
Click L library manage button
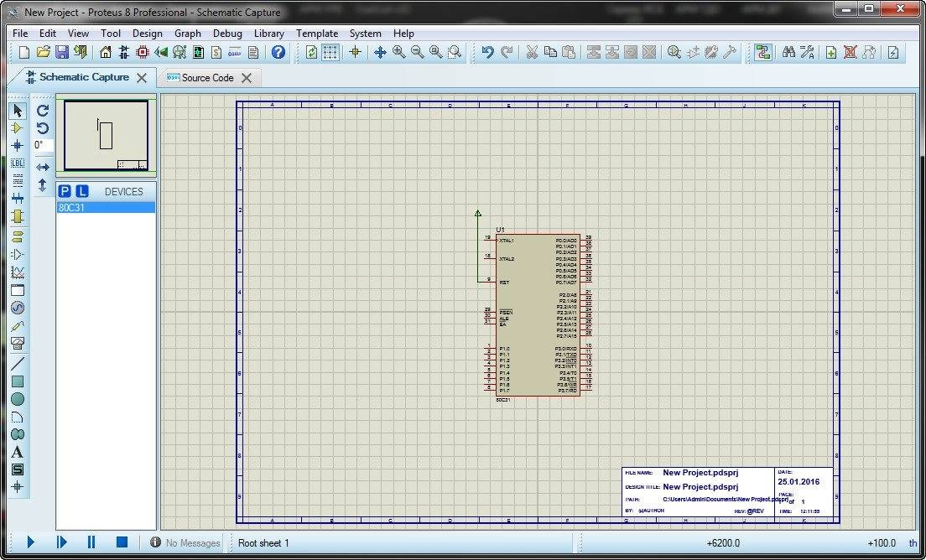82,191
